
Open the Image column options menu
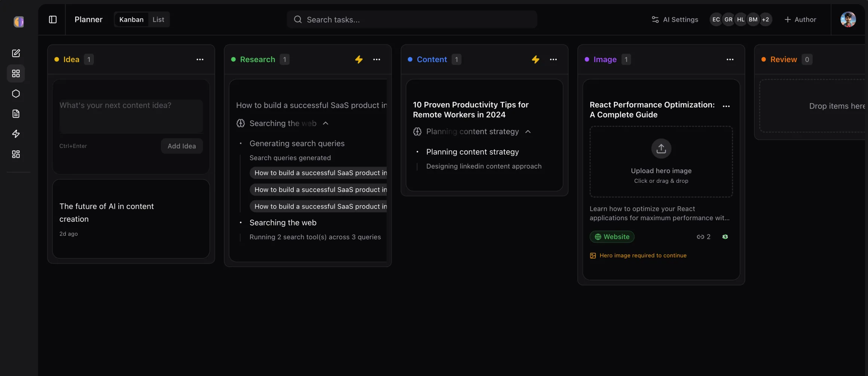coord(730,60)
